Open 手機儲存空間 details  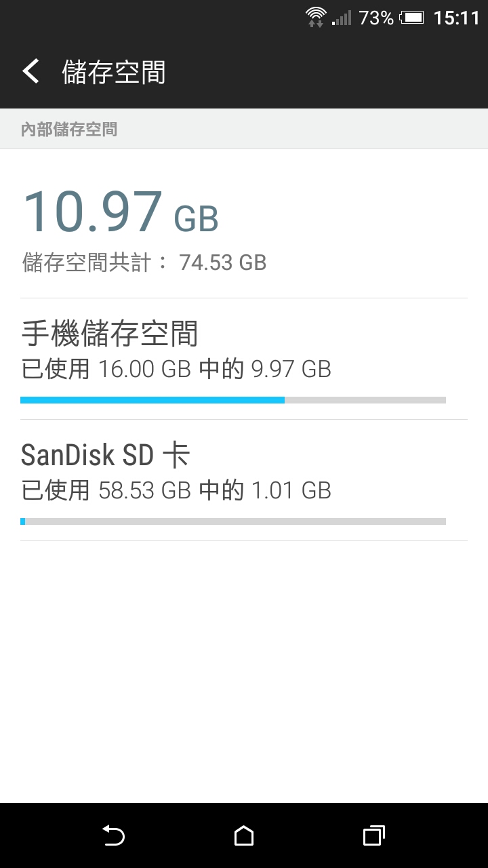(x=110, y=334)
